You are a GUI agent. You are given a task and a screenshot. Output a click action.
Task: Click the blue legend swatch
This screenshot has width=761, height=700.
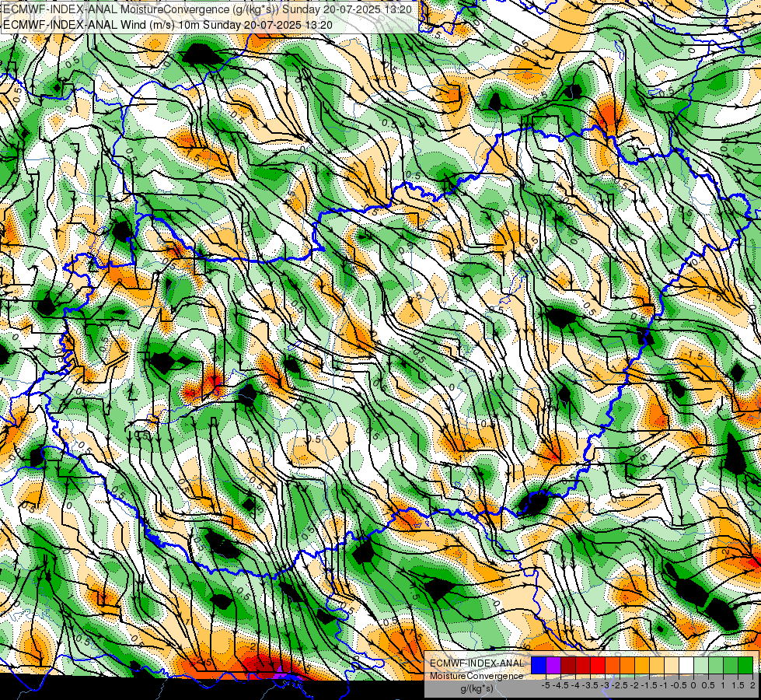(x=539, y=665)
